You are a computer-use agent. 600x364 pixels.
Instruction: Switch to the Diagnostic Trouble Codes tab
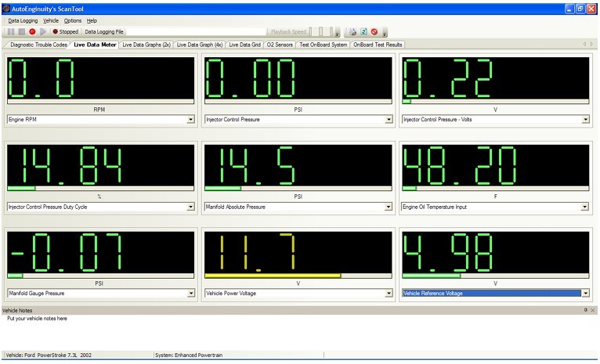[38, 45]
